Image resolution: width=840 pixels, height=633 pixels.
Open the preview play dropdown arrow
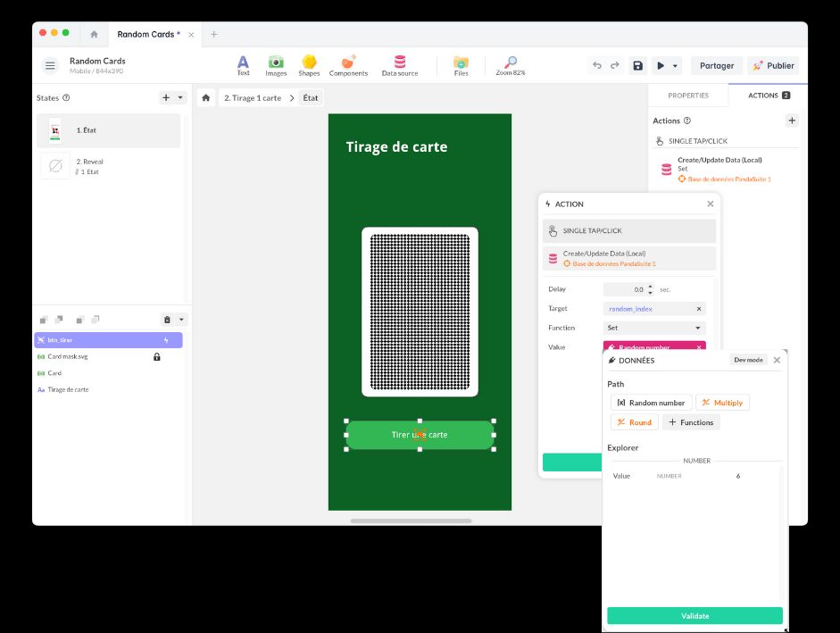676,65
